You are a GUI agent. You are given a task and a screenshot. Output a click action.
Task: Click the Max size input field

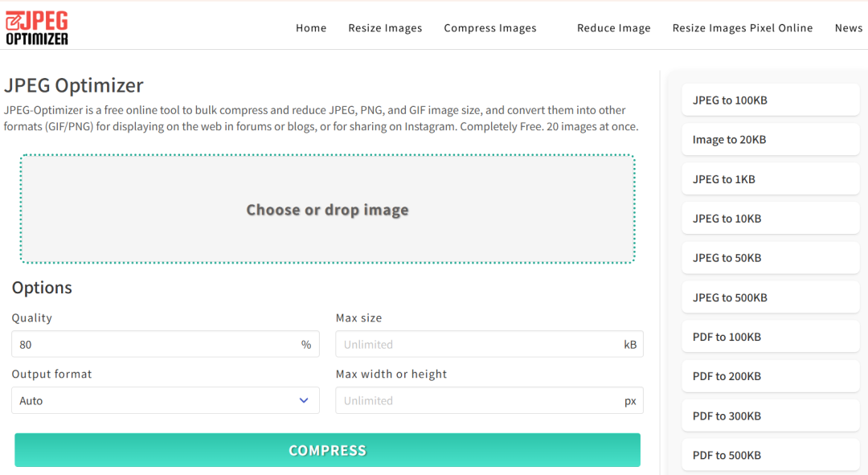pos(480,344)
